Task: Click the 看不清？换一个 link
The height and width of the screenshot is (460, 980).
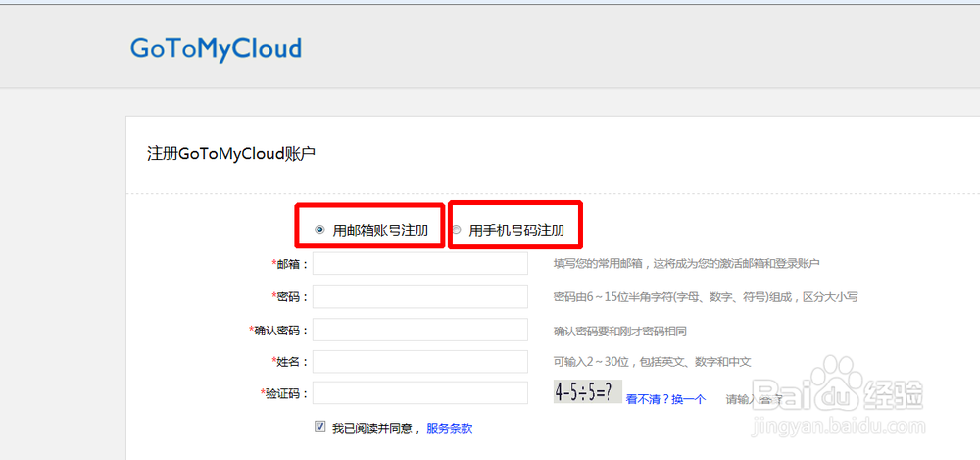Action: (665, 399)
